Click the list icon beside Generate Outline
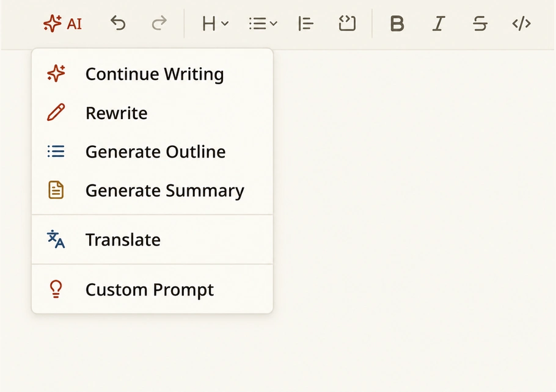Image resolution: width=556 pixels, height=392 pixels. point(56,151)
